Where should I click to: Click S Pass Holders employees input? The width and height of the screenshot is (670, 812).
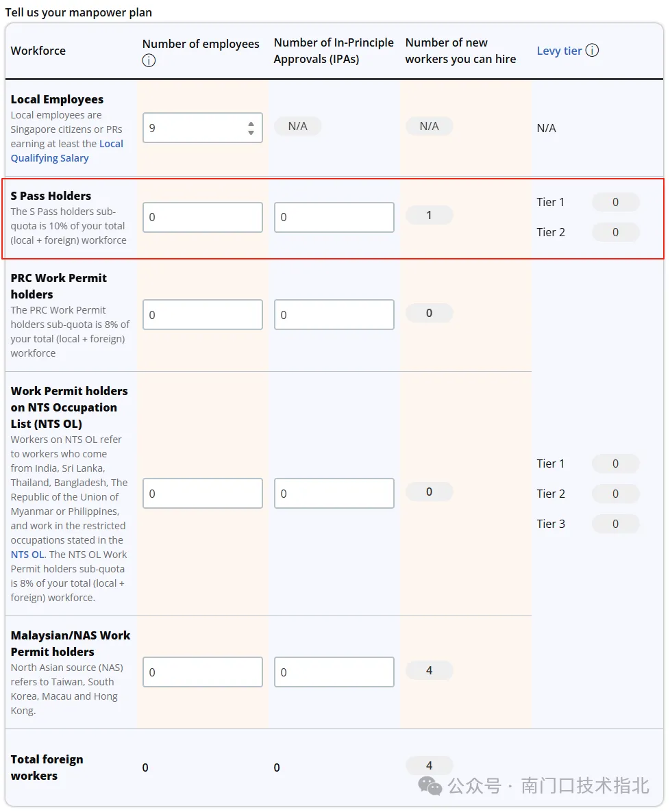coord(202,217)
